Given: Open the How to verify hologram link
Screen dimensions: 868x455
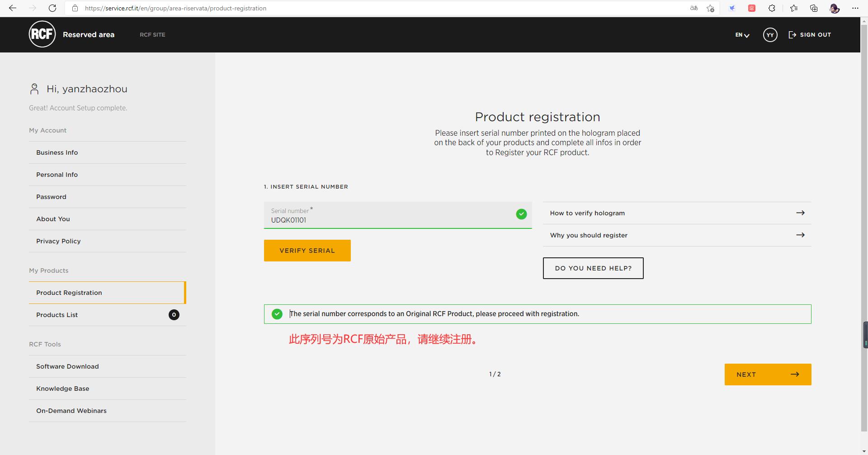Looking at the screenshot, I should point(677,213).
